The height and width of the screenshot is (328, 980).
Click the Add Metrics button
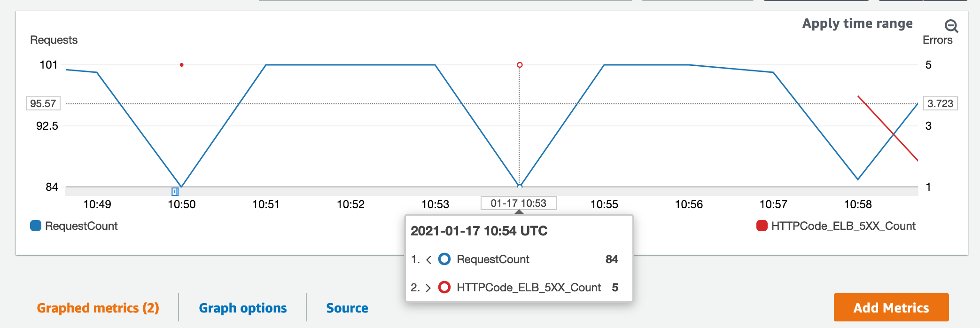coord(891,307)
